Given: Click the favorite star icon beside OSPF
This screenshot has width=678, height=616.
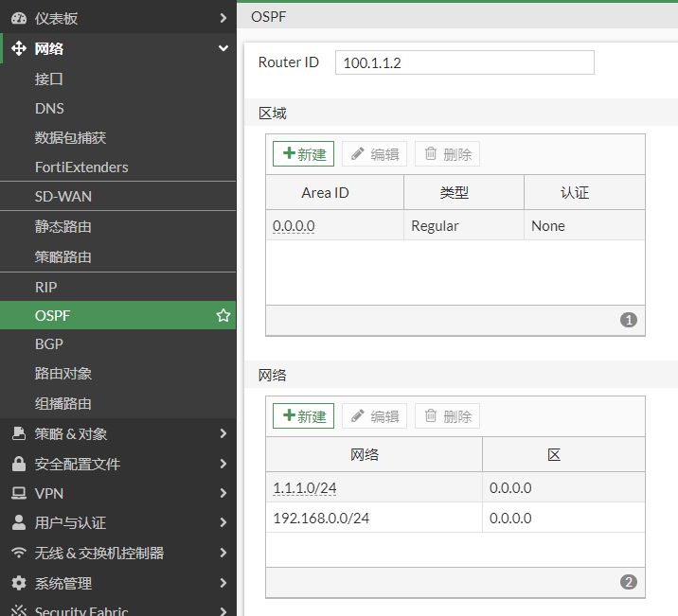Looking at the screenshot, I should (223, 316).
